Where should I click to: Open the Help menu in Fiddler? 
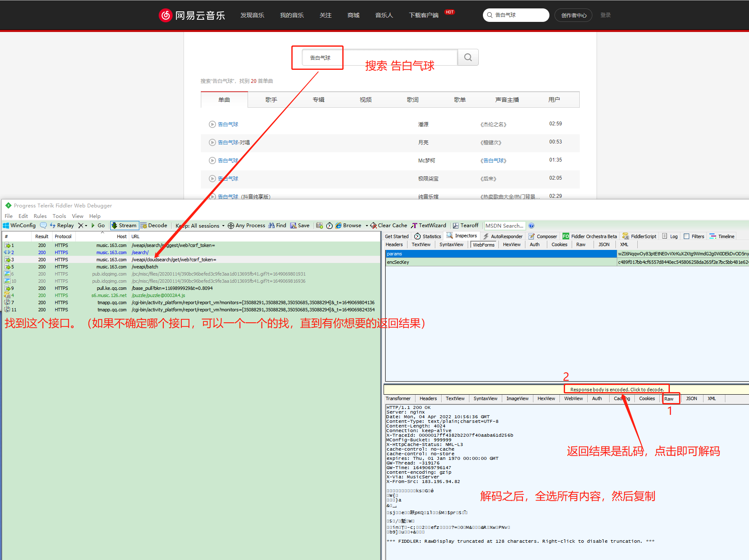(x=95, y=216)
